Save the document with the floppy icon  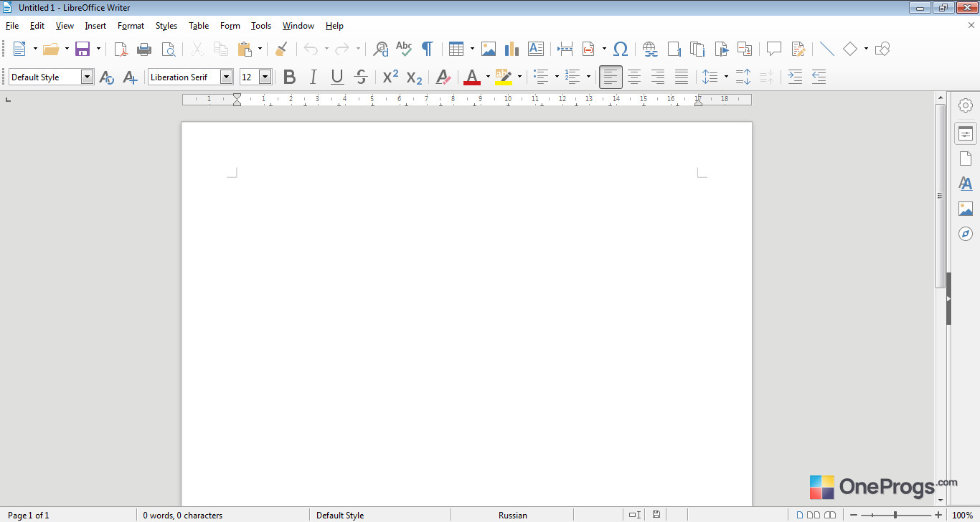(x=83, y=49)
